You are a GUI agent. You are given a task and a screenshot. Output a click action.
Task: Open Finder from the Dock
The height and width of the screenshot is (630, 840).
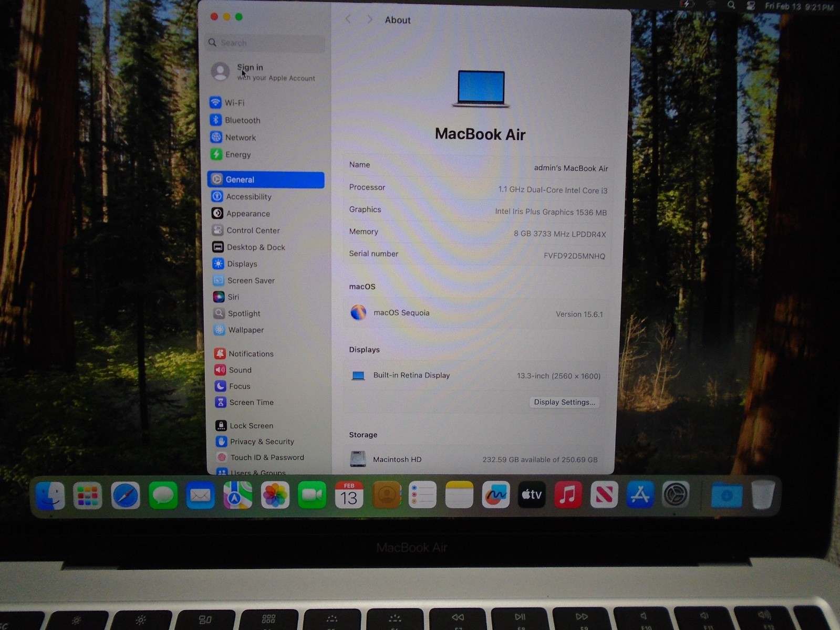coord(50,496)
